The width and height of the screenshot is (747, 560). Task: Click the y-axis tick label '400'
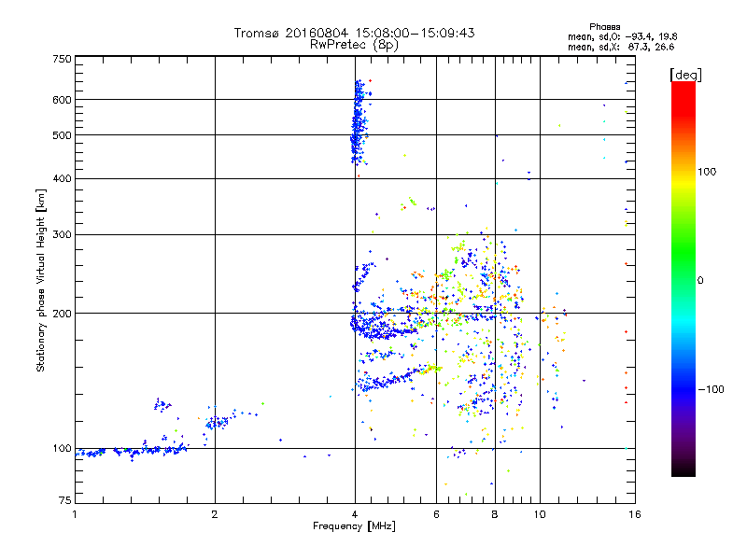click(62, 178)
